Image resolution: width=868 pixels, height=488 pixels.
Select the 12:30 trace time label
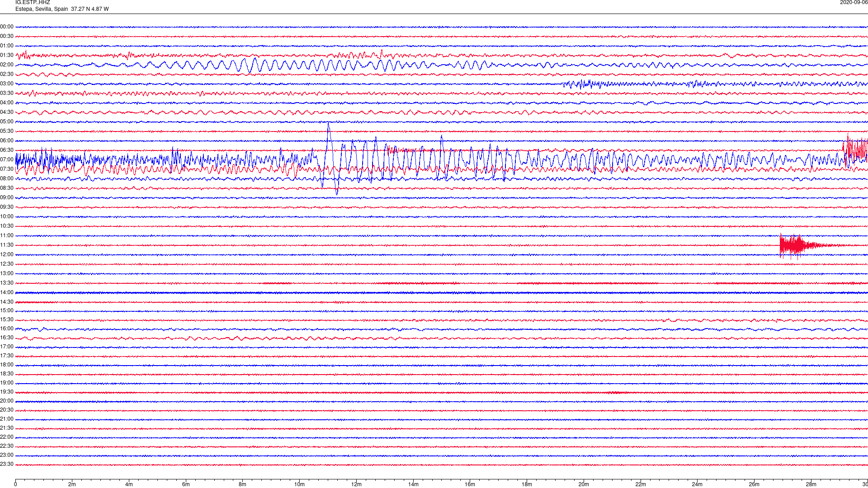7,264
